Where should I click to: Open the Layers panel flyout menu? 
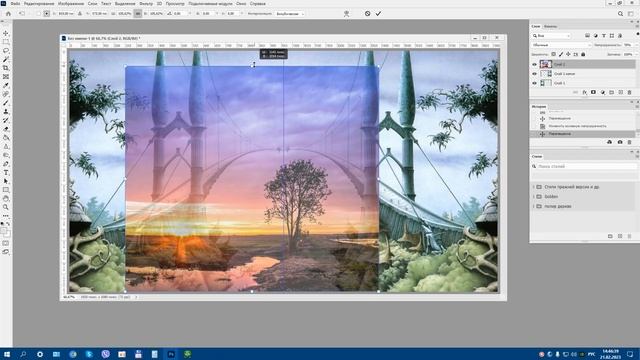point(637,27)
